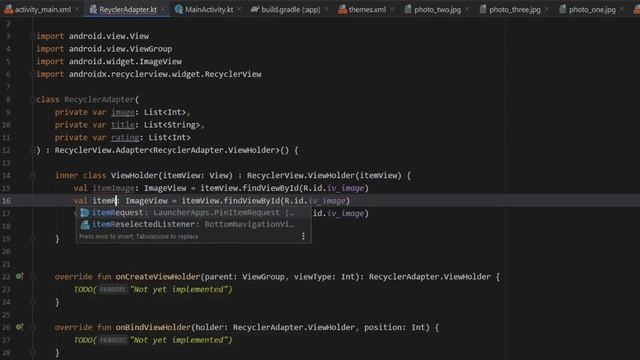Screen dimensions: 640x360
Task: Close the photo_two.jpg tab
Action: point(467,9)
